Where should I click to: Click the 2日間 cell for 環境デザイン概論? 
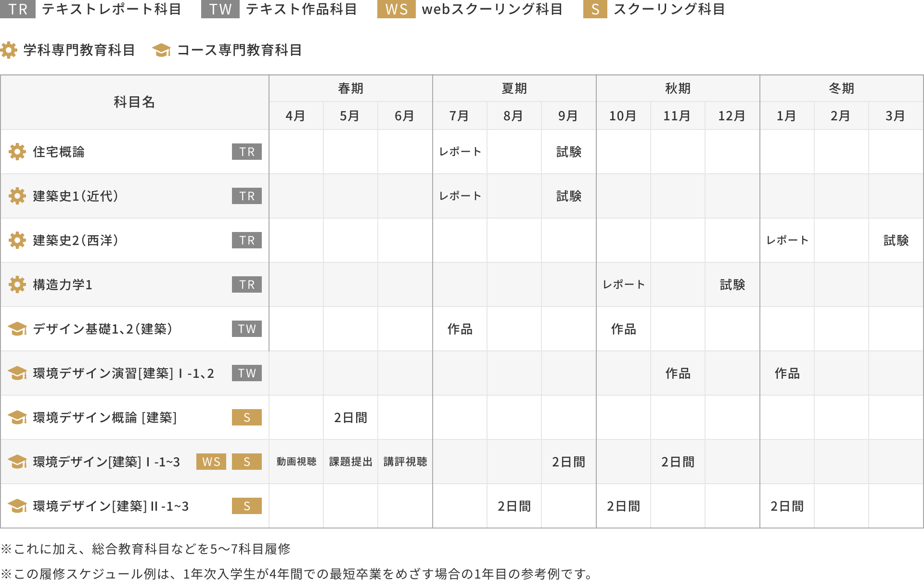349,417
